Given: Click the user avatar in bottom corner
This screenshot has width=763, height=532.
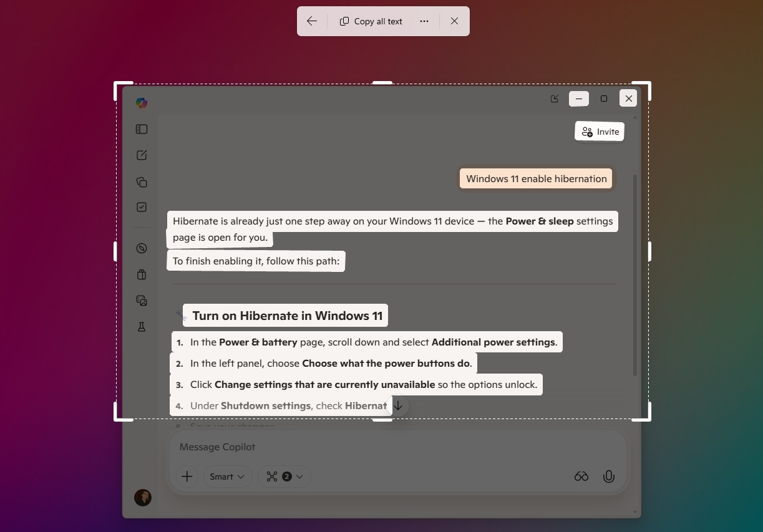Looking at the screenshot, I should [142, 497].
